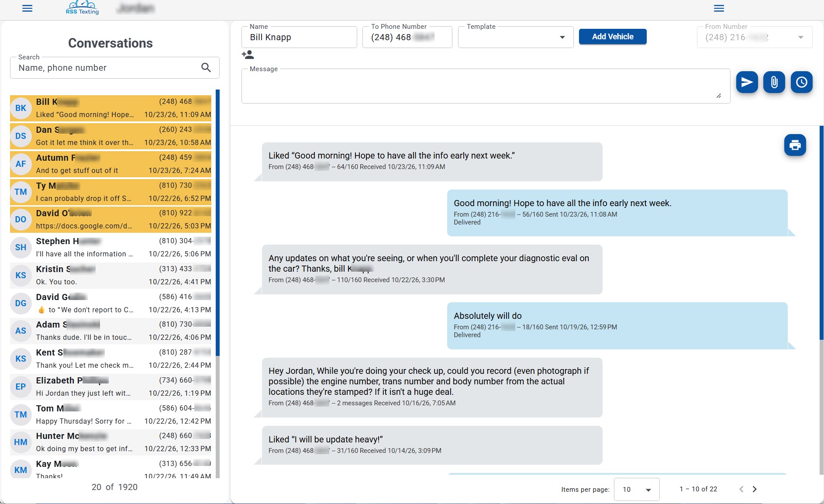Schedule message with the clock button
This screenshot has width=824, height=504.
click(x=801, y=82)
